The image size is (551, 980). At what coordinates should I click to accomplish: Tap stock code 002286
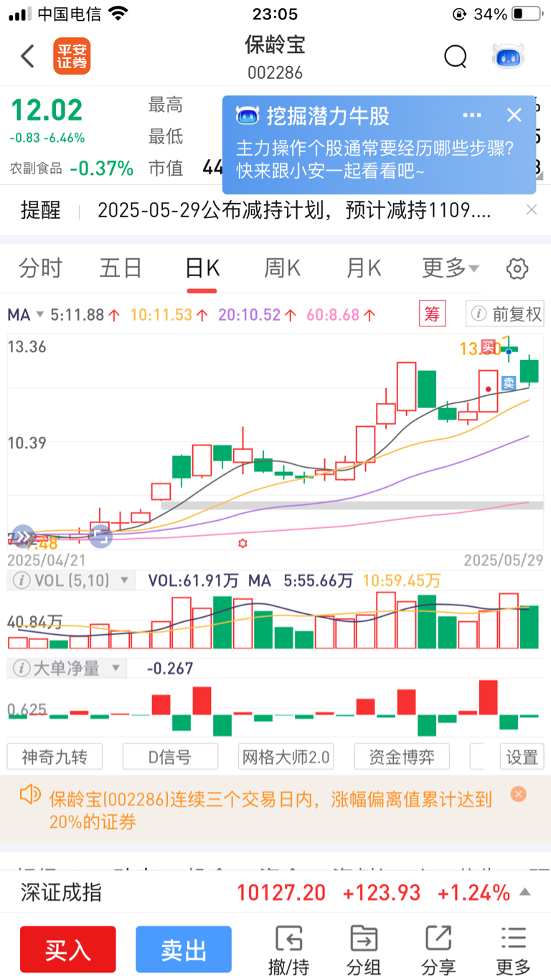tap(275, 73)
